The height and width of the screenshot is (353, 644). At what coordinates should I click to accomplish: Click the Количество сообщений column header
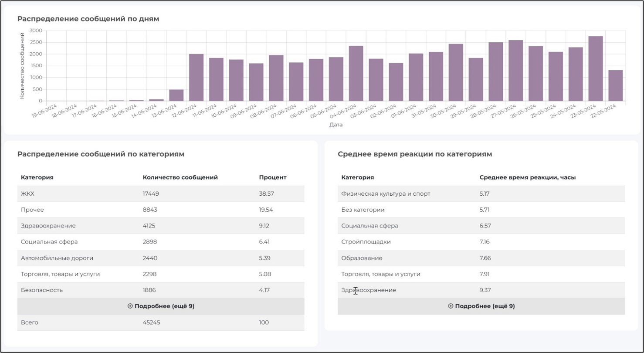180,177
